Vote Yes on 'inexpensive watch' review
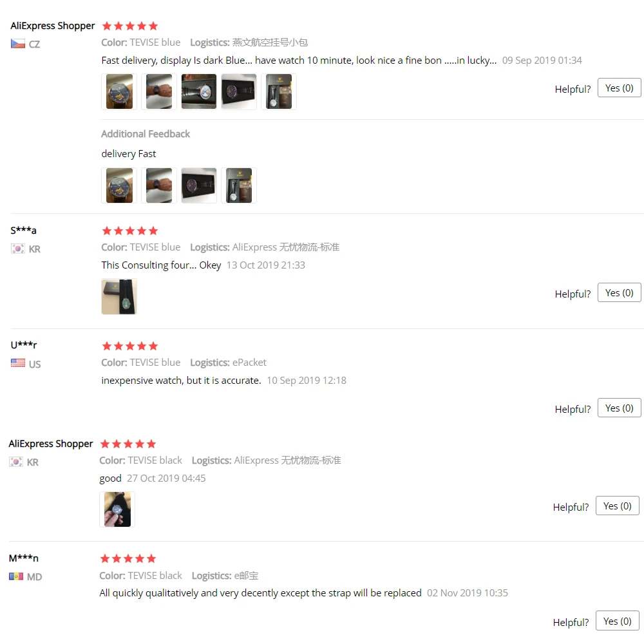This screenshot has width=644, height=644. coord(619,408)
